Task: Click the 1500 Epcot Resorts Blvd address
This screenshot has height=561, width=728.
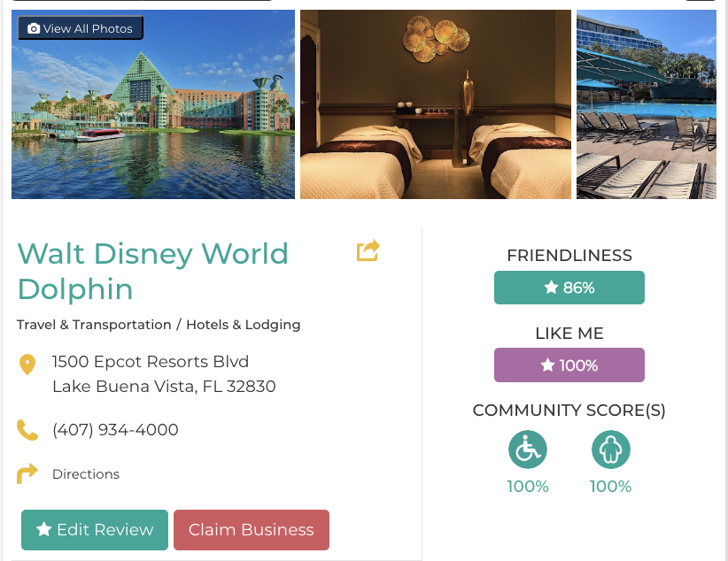Action: click(151, 361)
